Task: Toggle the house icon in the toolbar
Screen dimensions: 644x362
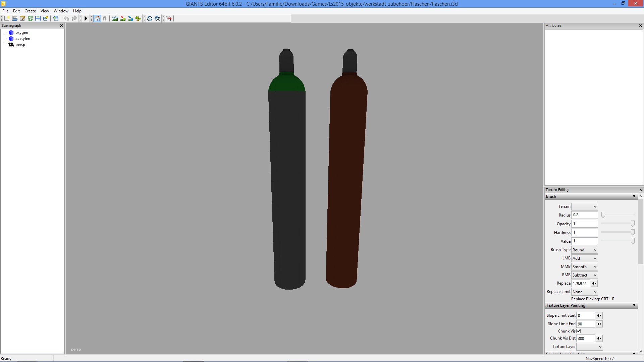Action: coord(97,18)
